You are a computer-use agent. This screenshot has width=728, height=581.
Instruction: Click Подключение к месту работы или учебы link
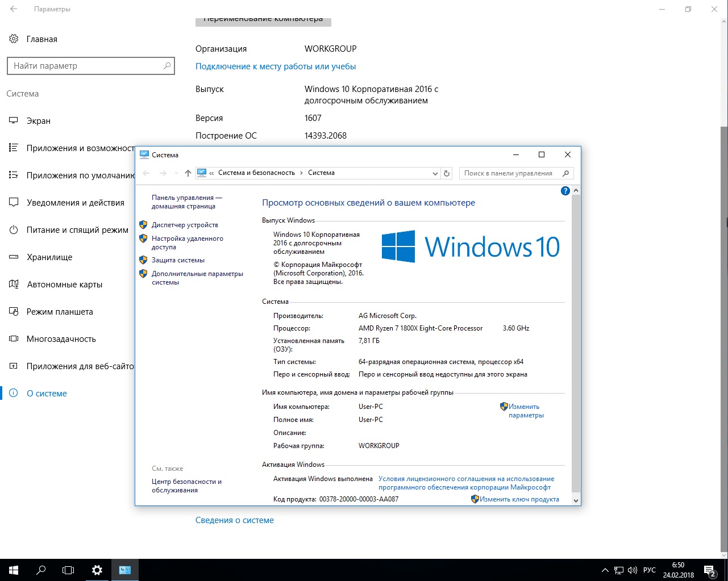point(276,66)
